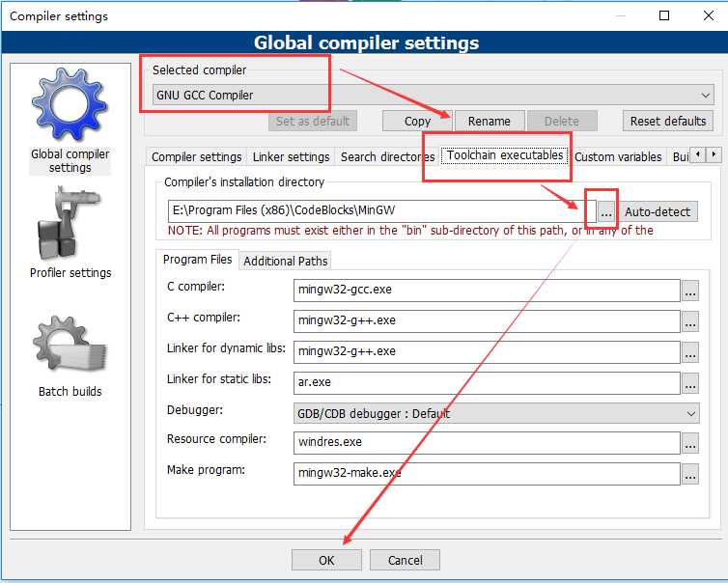This screenshot has width=728, height=583.
Task: Switch to Linker settings tab
Action: [x=292, y=157]
